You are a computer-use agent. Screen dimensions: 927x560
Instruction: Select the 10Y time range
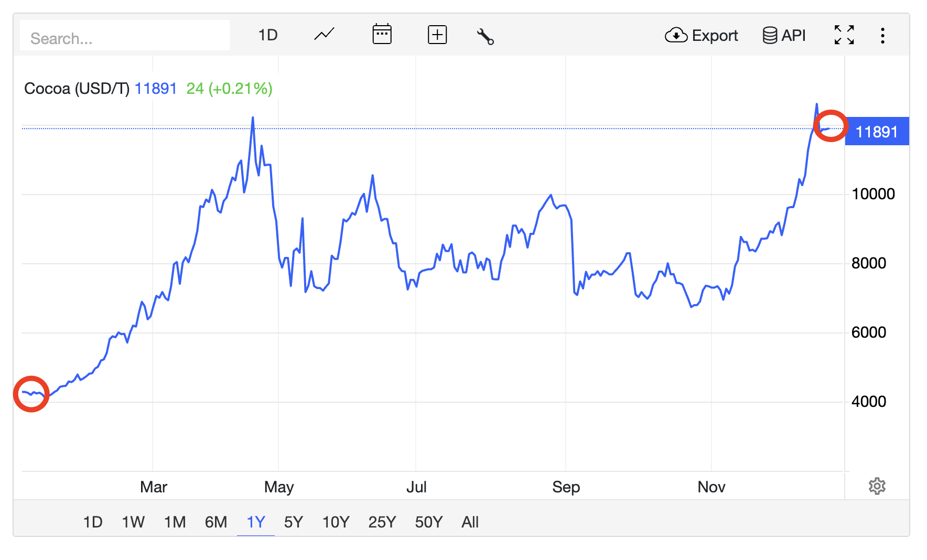point(336,522)
